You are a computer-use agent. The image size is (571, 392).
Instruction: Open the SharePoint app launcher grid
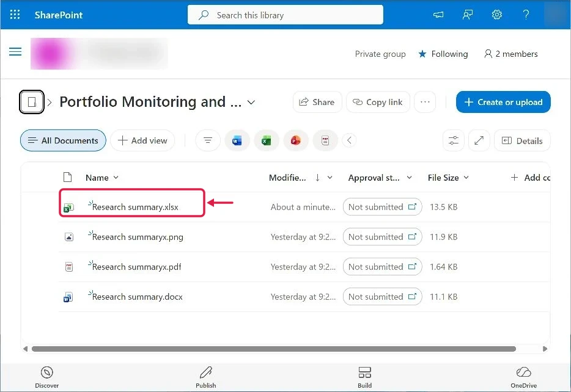point(15,15)
